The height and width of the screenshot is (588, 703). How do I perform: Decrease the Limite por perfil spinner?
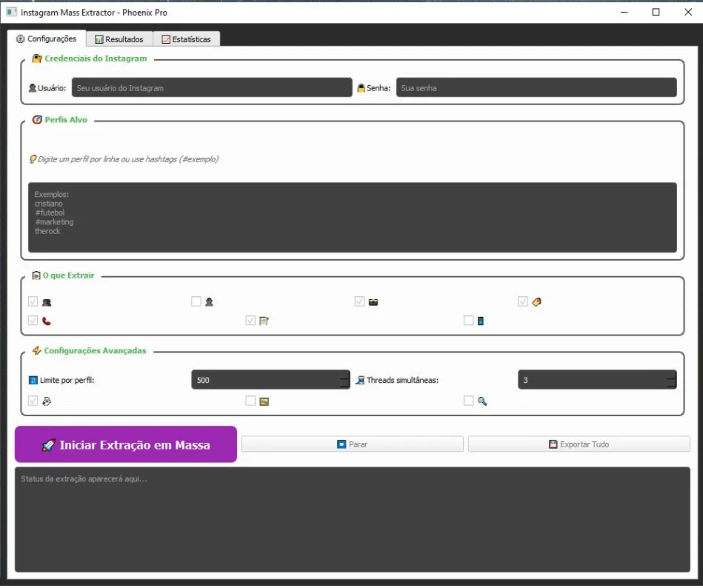tap(344, 384)
